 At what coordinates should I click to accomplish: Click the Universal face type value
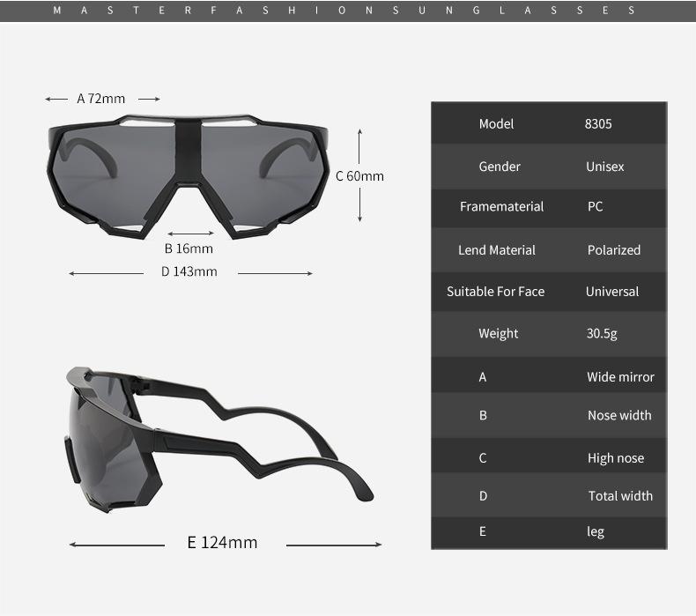[611, 291]
